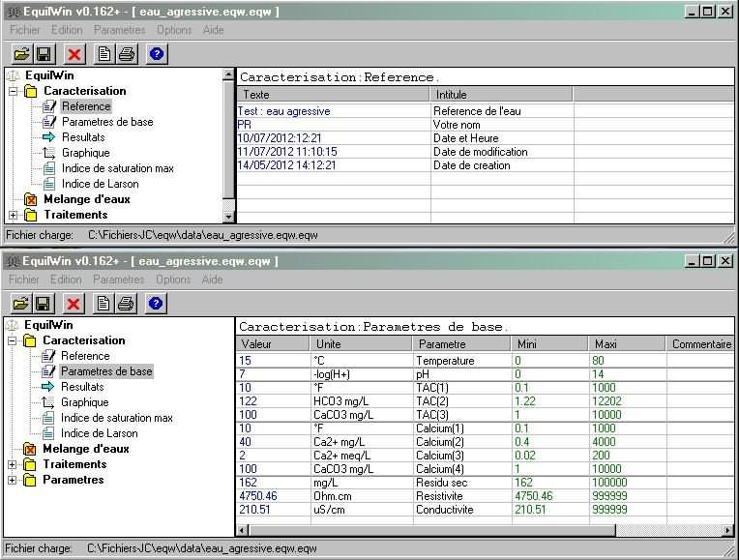Click the vertical scrollbar thumb in the top tree panel
Image resolution: width=739 pixels, height=560 pixels.
point(228,139)
